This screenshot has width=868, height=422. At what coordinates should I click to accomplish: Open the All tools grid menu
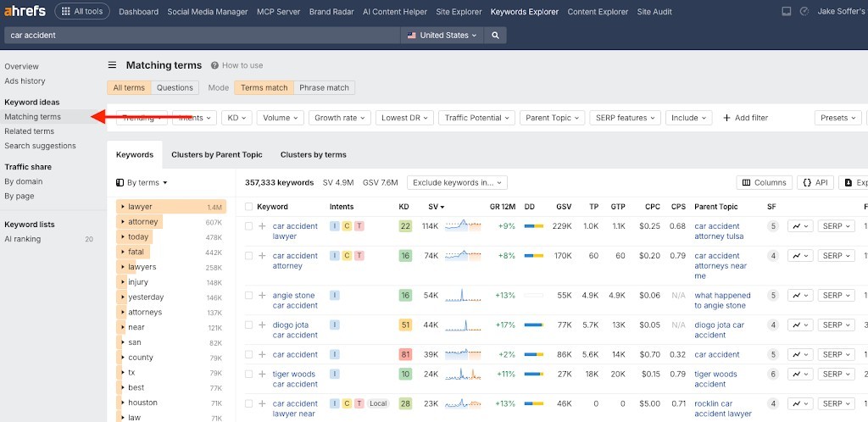coord(82,11)
